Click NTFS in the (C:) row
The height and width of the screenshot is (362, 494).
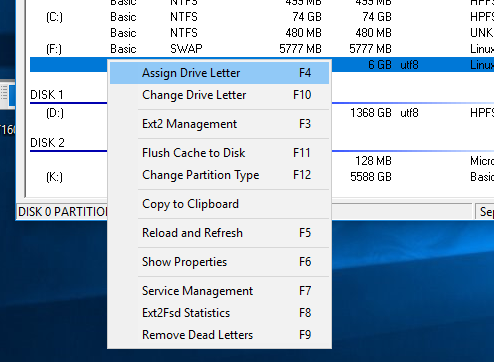(x=184, y=17)
